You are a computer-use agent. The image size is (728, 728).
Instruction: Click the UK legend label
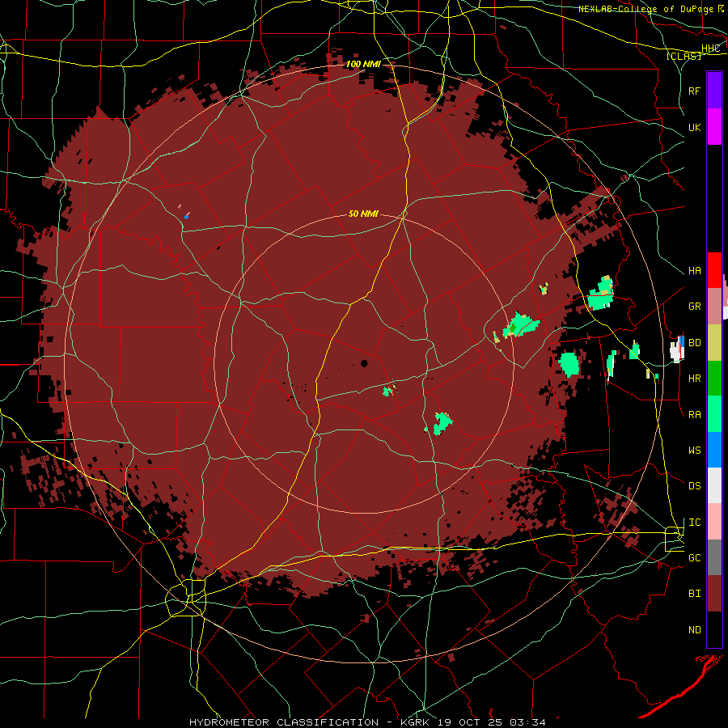pyautogui.click(x=695, y=128)
